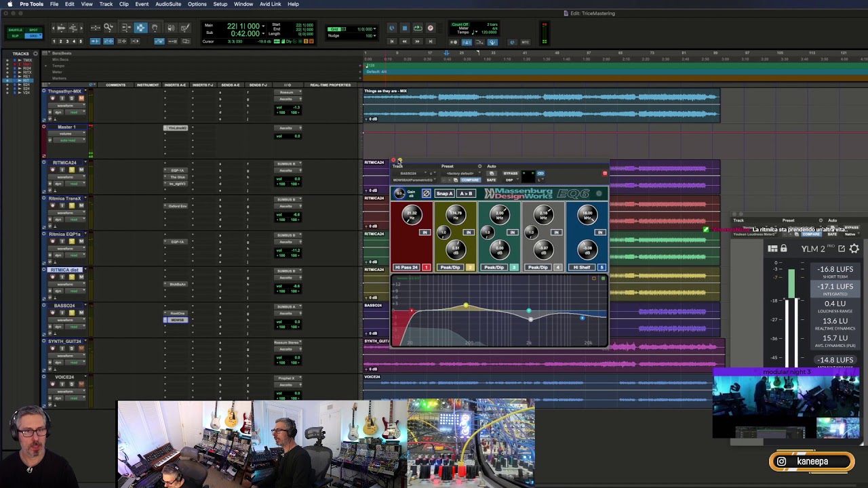Screen dimensions: 868x488
Task: Click the Return to Zero transport button
Action: [x=392, y=41]
